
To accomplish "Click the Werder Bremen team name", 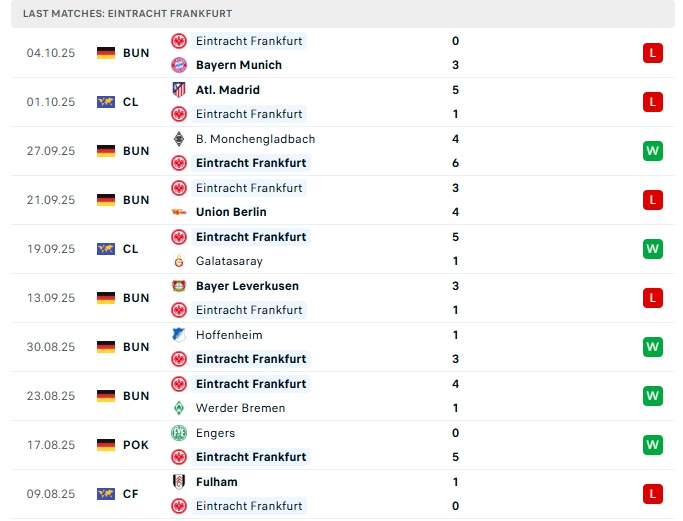I will [x=240, y=408].
